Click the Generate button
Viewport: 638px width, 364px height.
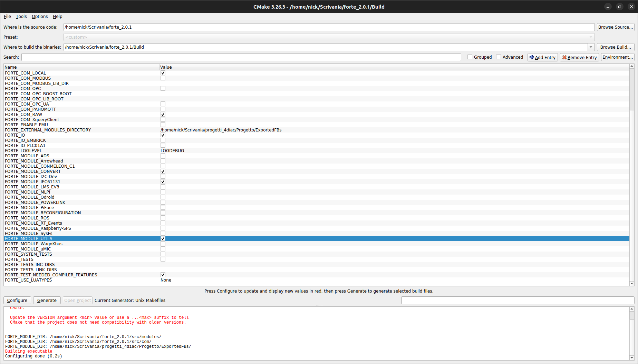pos(47,300)
